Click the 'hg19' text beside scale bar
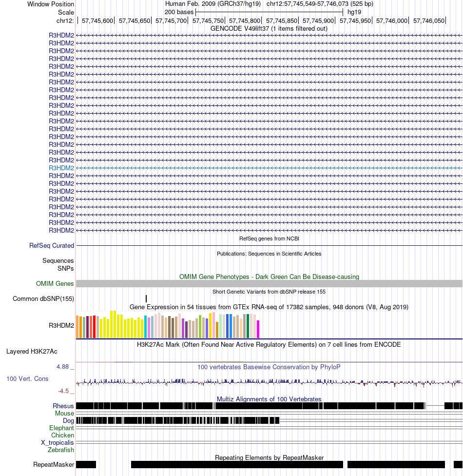The image size is (463, 476). click(354, 12)
